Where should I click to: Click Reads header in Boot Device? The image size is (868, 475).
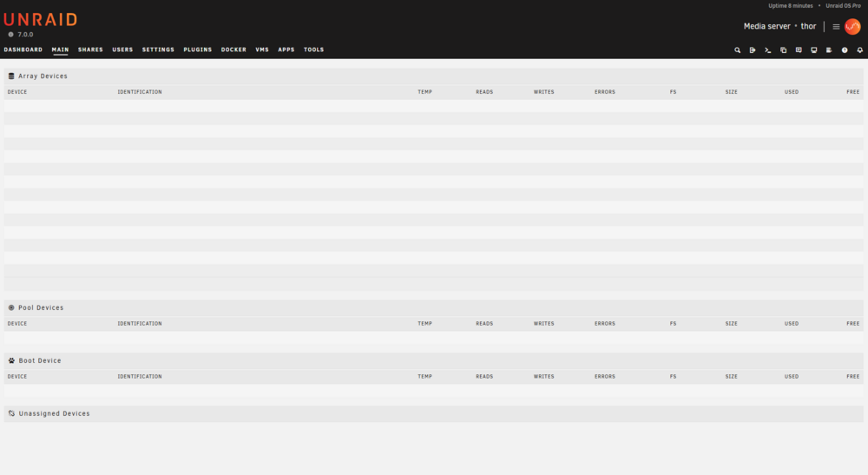tap(484, 377)
